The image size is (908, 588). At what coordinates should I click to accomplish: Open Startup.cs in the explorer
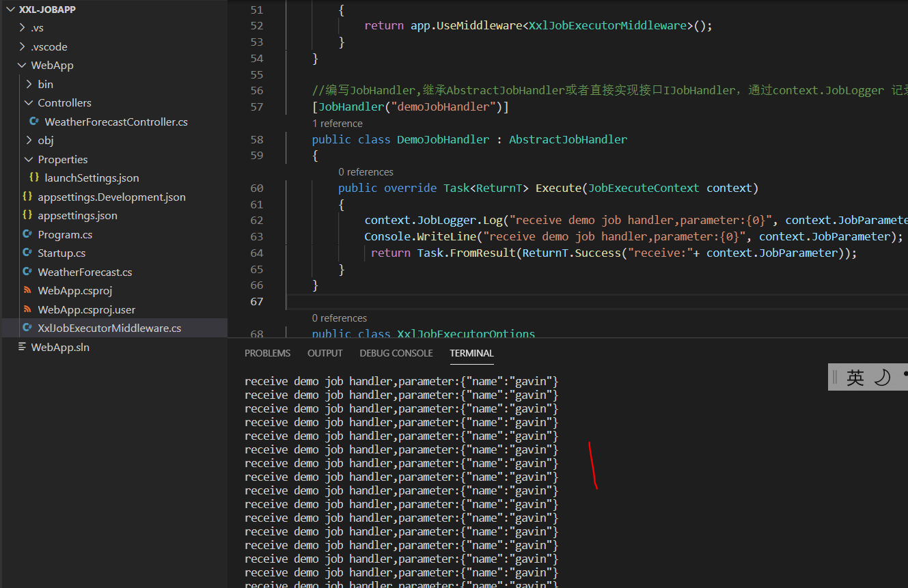[61, 253]
